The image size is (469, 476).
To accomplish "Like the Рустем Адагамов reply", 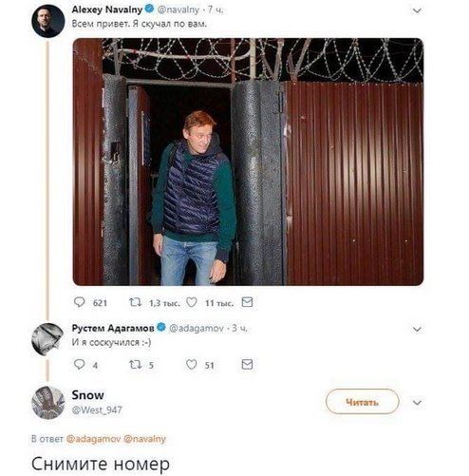I will [192, 365].
